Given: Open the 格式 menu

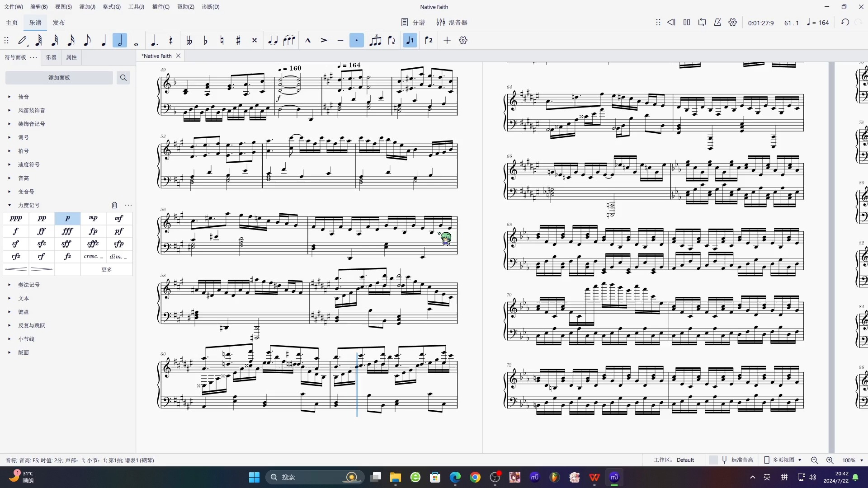Looking at the screenshot, I should [x=112, y=7].
